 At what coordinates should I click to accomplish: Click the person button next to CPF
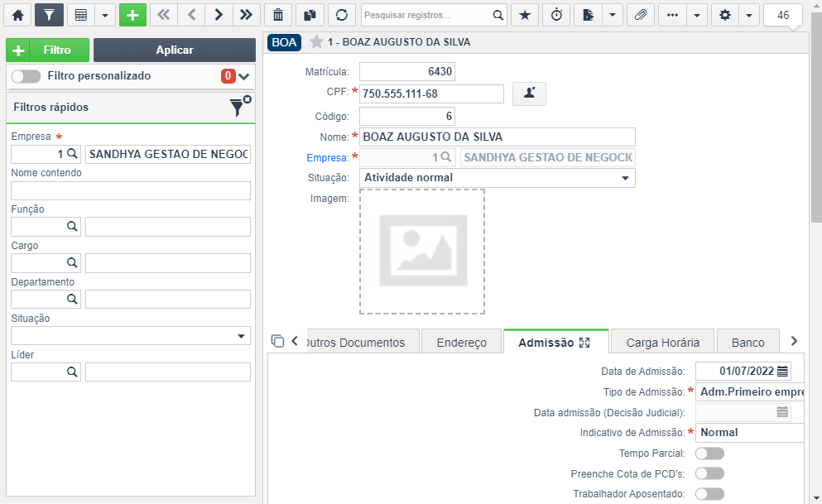(x=530, y=94)
